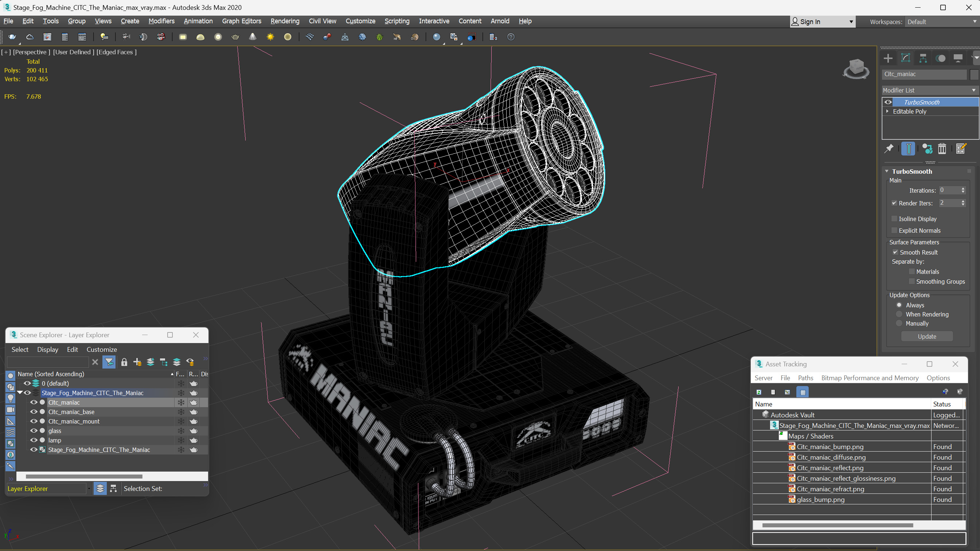Collapse Stage_Fog_Machine_CITC_The_Maniac layer tree
Viewport: 980px width, 551px height.
point(20,393)
